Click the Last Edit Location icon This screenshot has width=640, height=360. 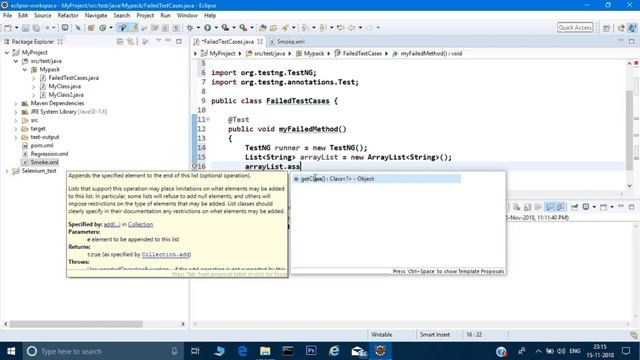click(x=340, y=28)
